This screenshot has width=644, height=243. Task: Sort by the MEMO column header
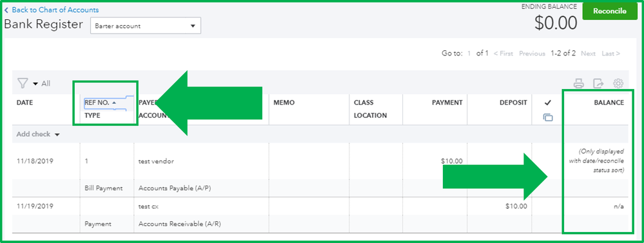tap(284, 102)
